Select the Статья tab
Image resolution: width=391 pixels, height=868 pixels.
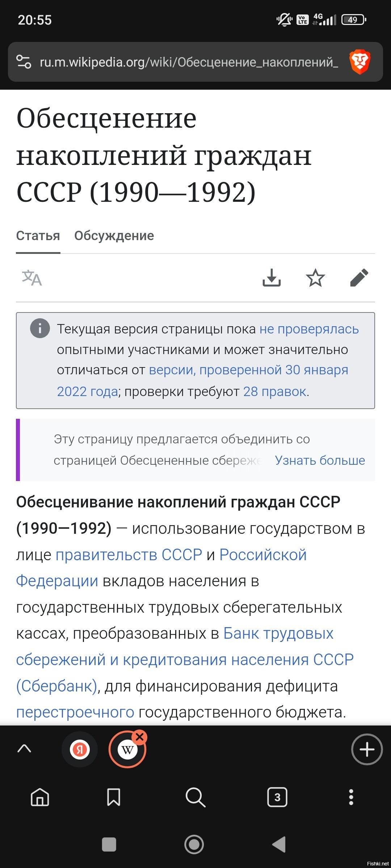pos(38,236)
